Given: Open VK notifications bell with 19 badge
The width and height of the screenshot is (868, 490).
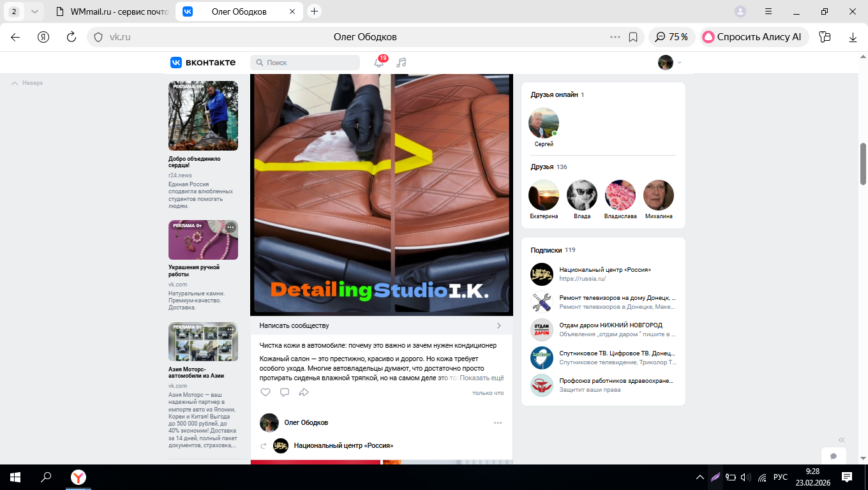Looking at the screenshot, I should [379, 62].
